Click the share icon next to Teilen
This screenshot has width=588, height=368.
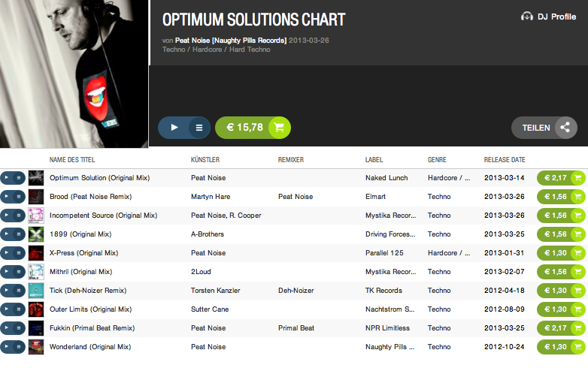pos(565,128)
